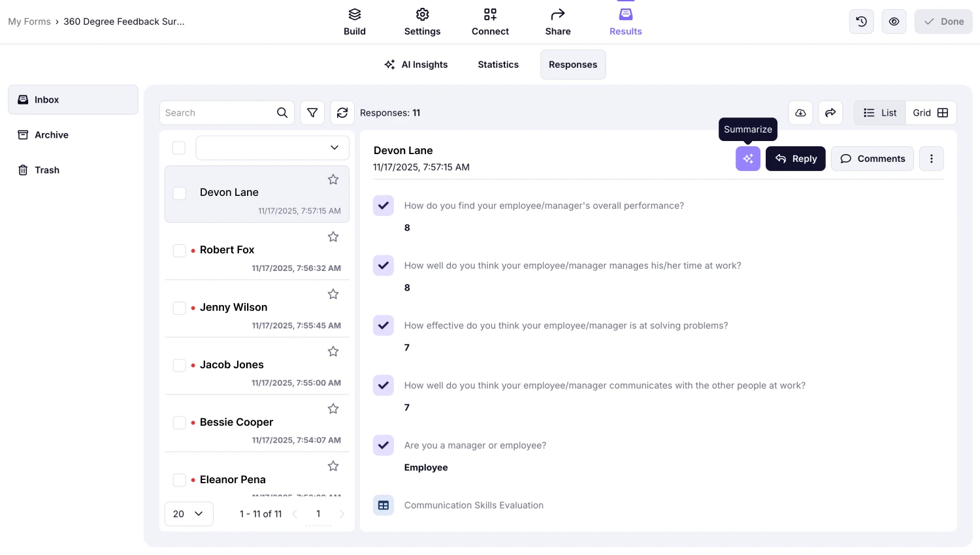Click the Search input field
The image size is (980, 555).
point(219,113)
